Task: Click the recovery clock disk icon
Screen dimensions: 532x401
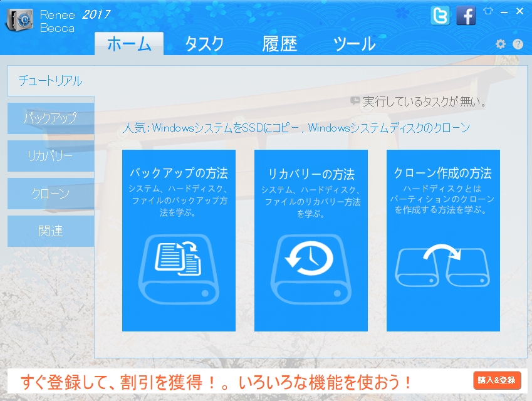Action: click(311, 269)
